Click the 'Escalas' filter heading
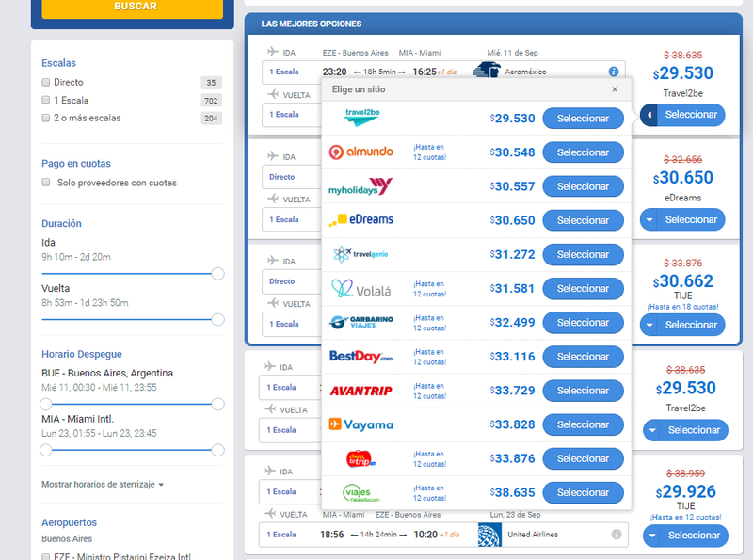Viewport: 753px width, 560px height. pos(58,63)
